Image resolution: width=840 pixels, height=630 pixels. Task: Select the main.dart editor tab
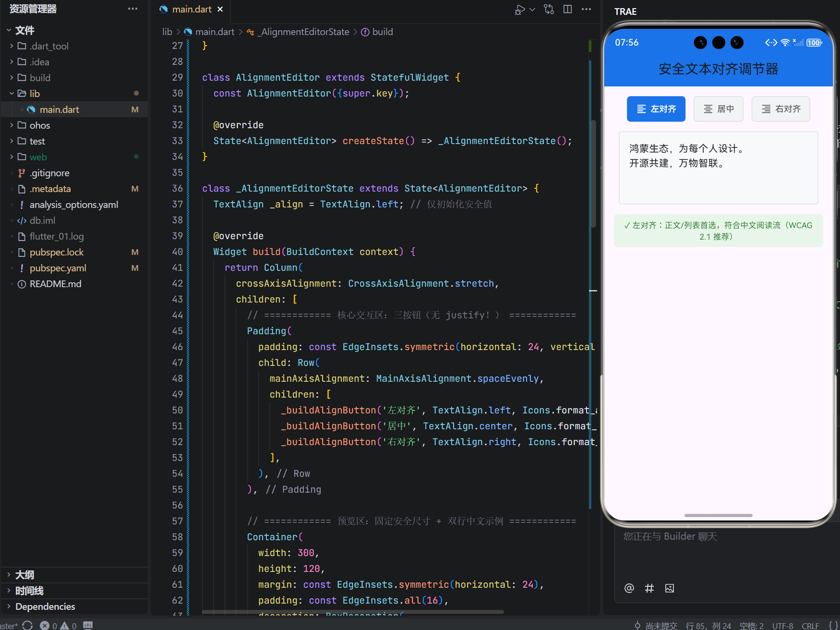coord(192,9)
